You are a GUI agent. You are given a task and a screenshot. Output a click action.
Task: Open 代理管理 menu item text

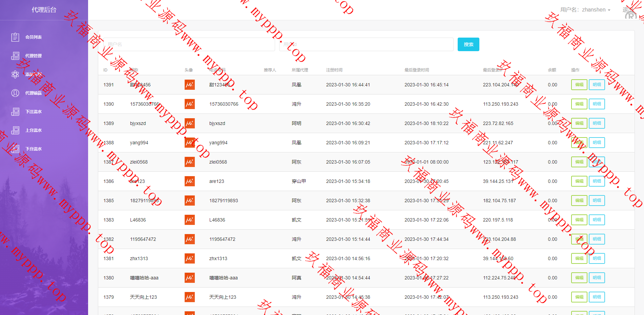(34, 56)
